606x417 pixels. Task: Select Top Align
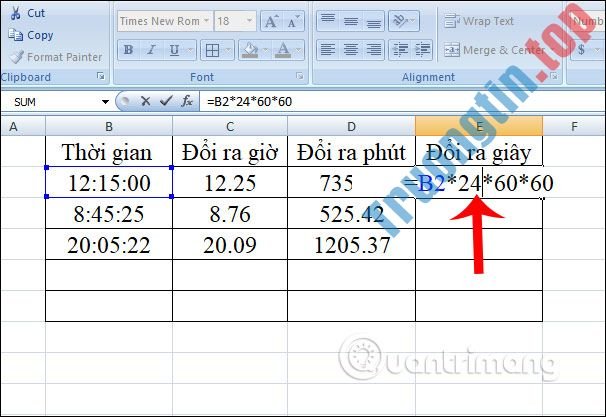click(328, 21)
